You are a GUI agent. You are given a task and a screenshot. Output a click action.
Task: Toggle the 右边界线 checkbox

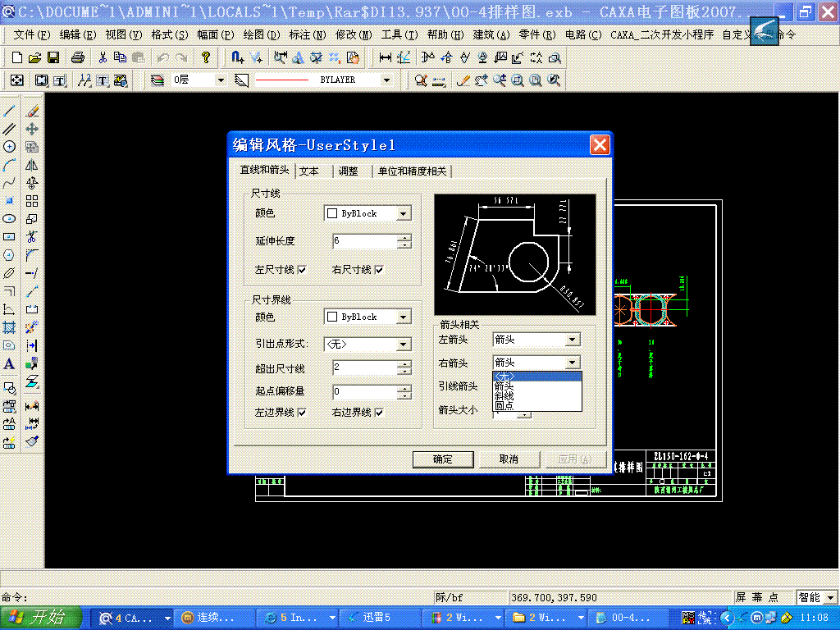click(x=379, y=412)
